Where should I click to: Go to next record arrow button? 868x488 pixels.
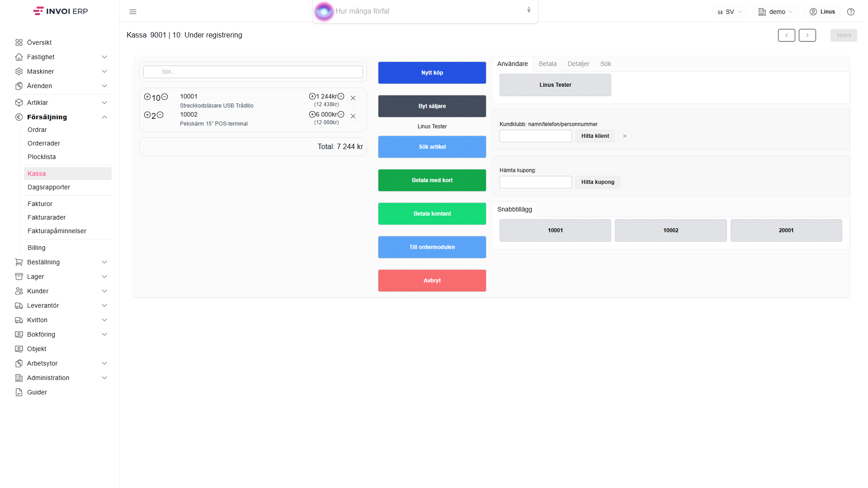point(807,35)
